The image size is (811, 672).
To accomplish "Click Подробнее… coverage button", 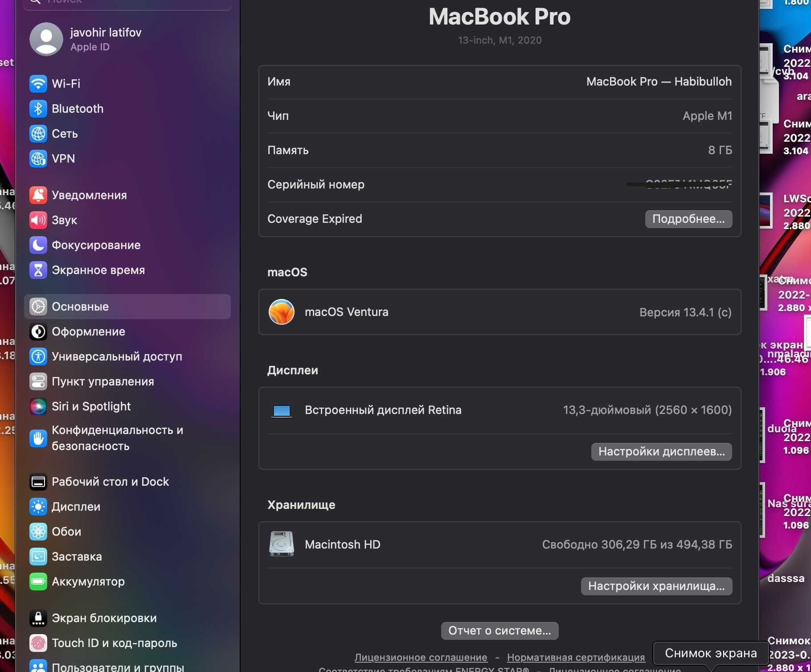I will 688,219.
